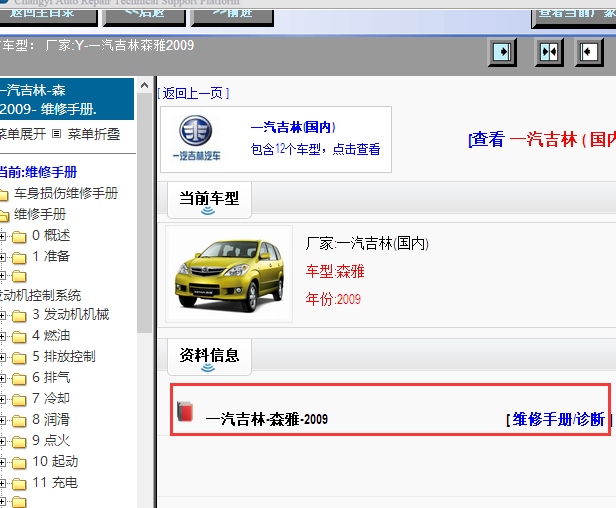The width and height of the screenshot is (616, 508).
Task: Click 菜单折叠 to collapse menu
Action: [x=94, y=134]
